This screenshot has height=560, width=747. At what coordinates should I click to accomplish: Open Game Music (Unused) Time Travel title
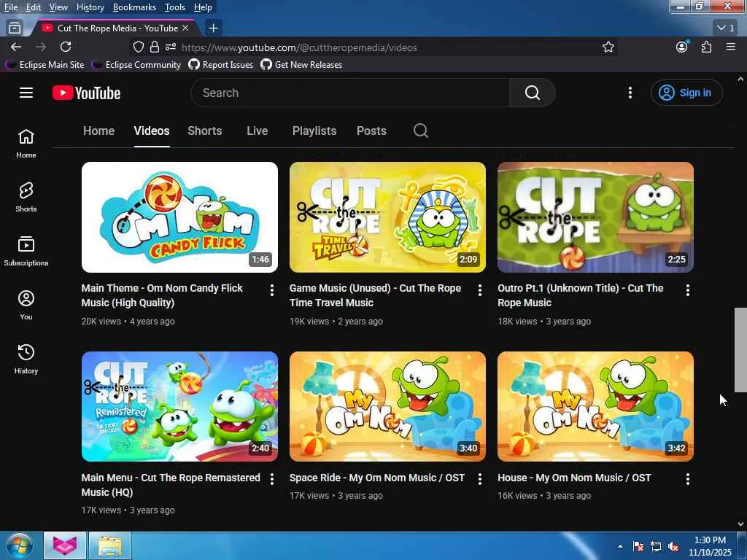point(376,295)
